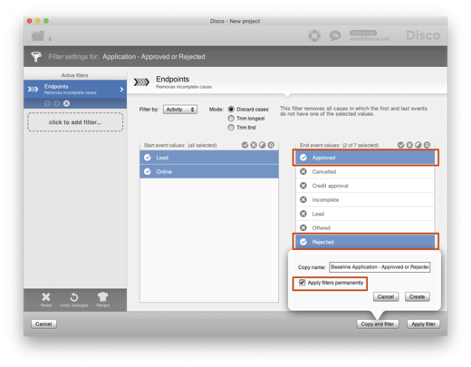Viewport: 471px width, 367px height.
Task: Edit the Copy name field
Action: pyautogui.click(x=380, y=267)
